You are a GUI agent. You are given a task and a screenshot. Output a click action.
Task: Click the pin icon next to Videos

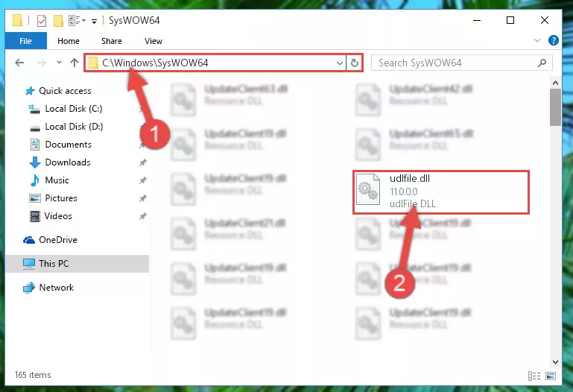click(143, 216)
